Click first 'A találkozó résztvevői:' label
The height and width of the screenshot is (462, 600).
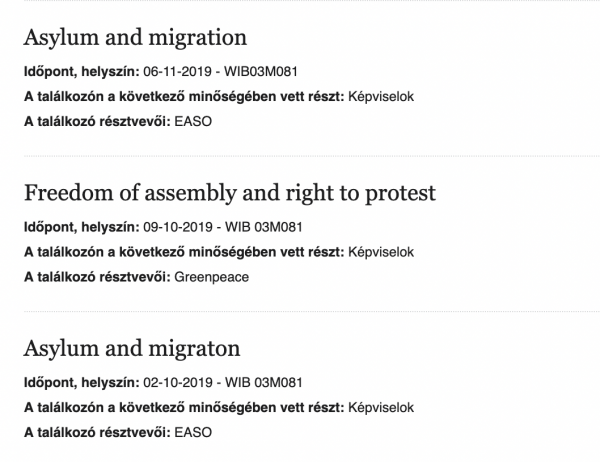pos(97,121)
